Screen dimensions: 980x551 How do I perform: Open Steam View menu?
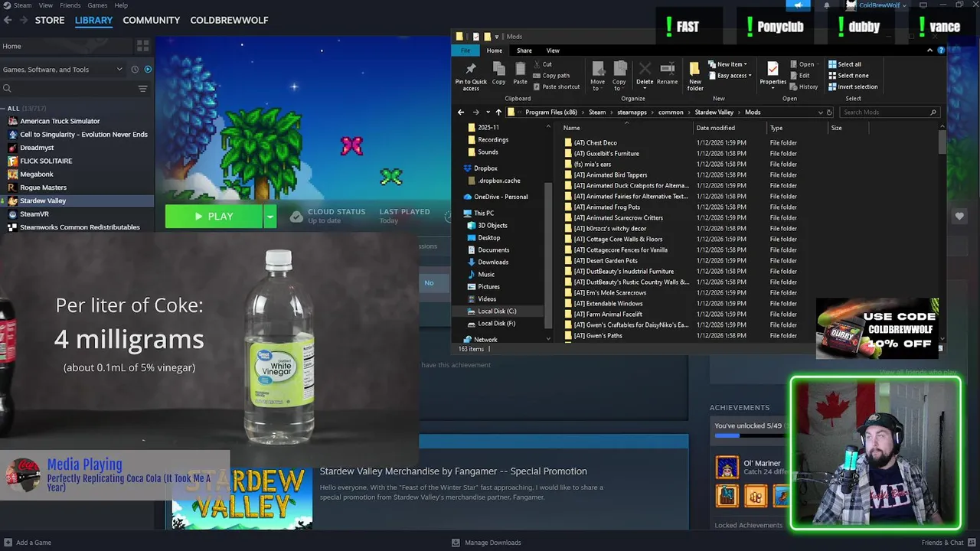click(x=46, y=5)
